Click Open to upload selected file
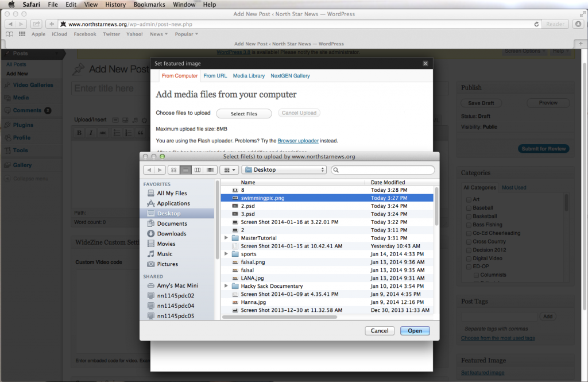Viewport: 588px width, 382px height. pos(415,331)
